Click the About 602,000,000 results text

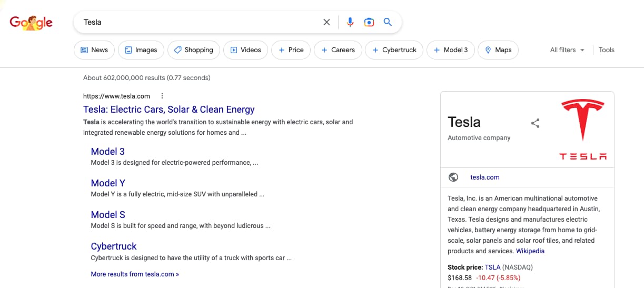point(147,78)
